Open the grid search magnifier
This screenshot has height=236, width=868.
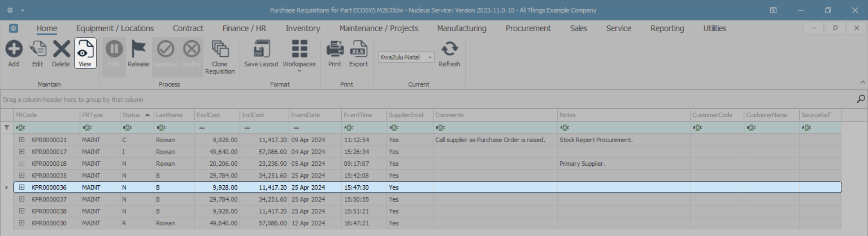[x=861, y=99]
